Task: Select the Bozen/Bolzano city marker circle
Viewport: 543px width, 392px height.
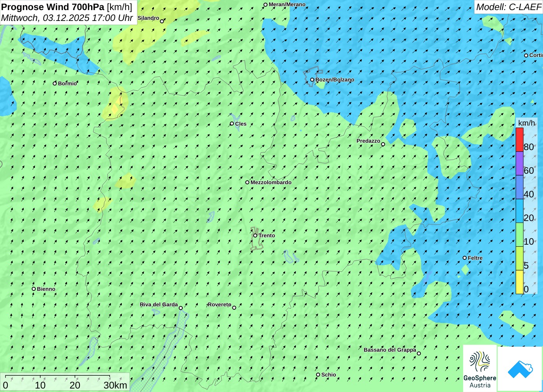Action: pos(312,80)
